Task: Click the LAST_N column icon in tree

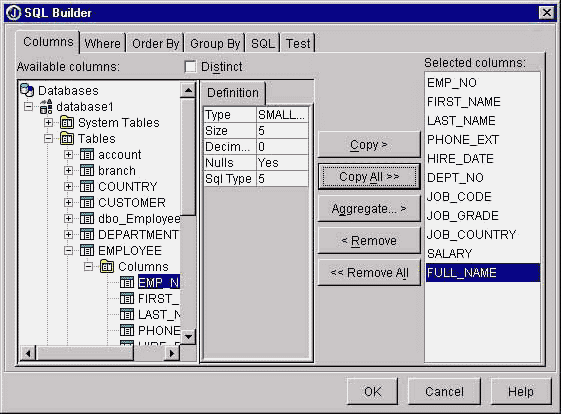Action: tap(127, 315)
